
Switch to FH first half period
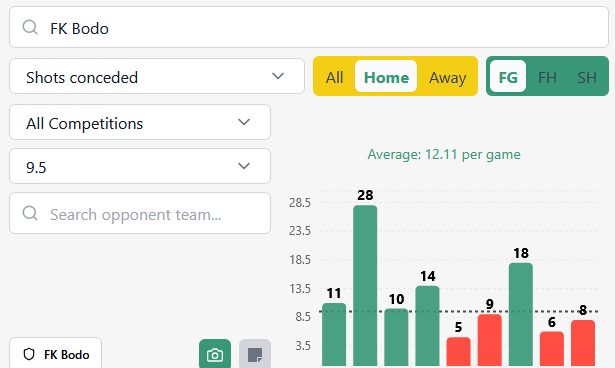tap(547, 77)
